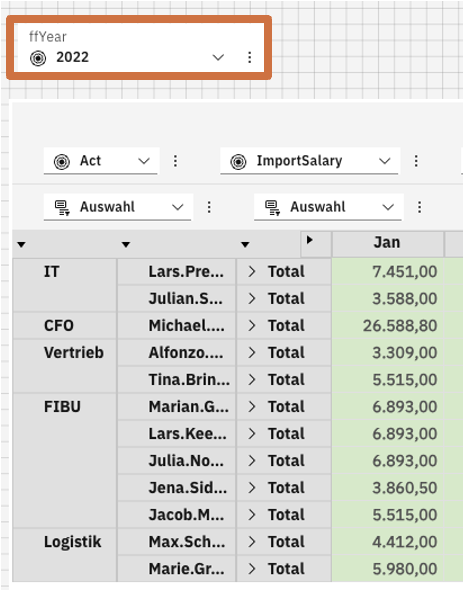Click the second Auswahl filter icon

(272, 207)
